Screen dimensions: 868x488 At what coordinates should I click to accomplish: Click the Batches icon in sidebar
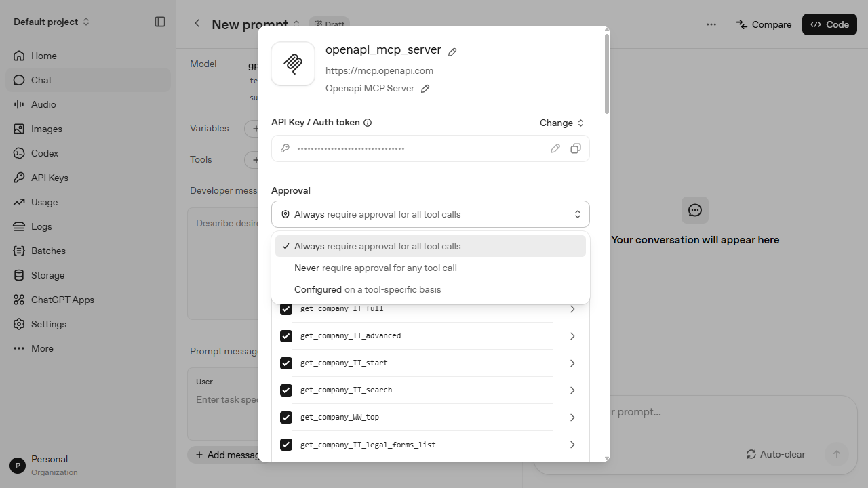(x=19, y=251)
